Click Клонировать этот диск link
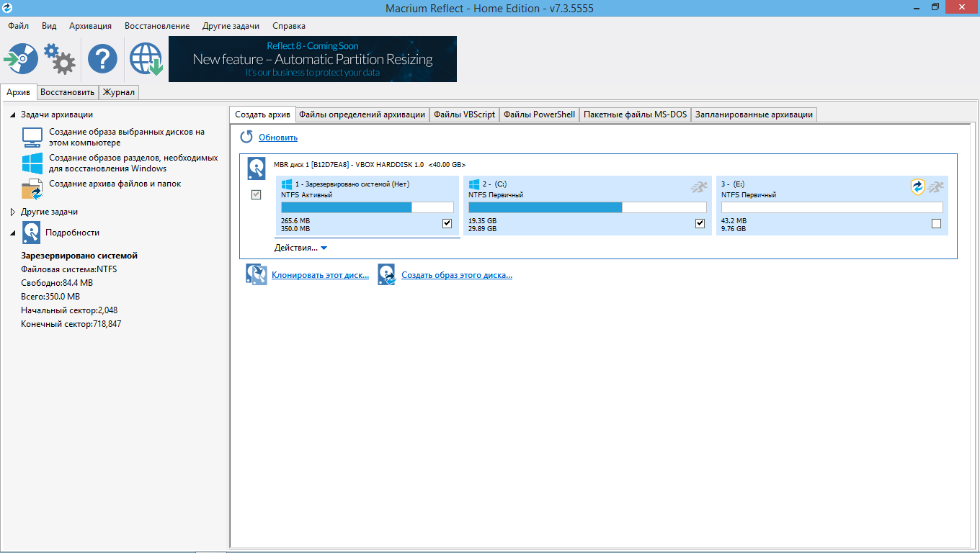The height and width of the screenshot is (553, 980). [320, 275]
